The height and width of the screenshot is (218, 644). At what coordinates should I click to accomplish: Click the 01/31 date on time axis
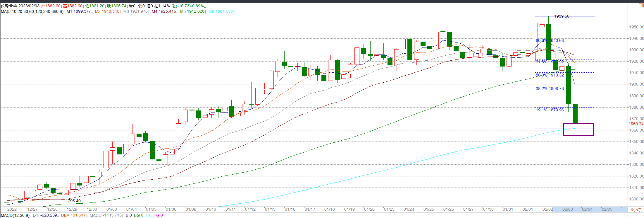[508, 209]
